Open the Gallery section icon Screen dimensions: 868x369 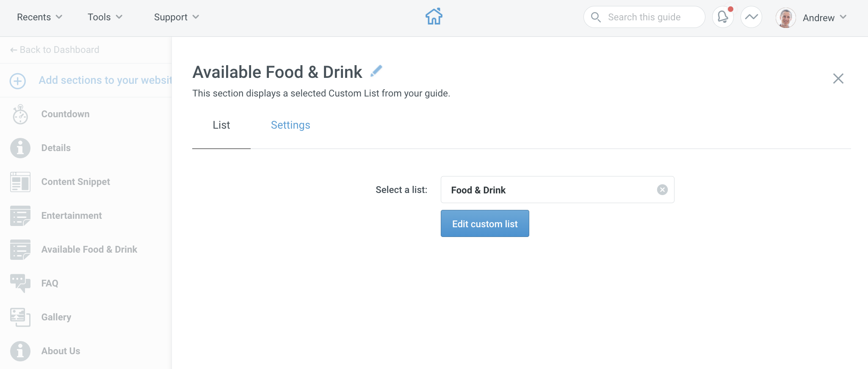coord(20,317)
